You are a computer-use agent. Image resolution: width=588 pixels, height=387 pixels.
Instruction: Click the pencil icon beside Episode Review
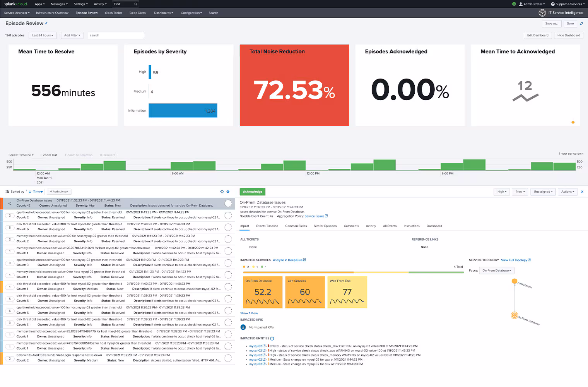coord(46,23)
